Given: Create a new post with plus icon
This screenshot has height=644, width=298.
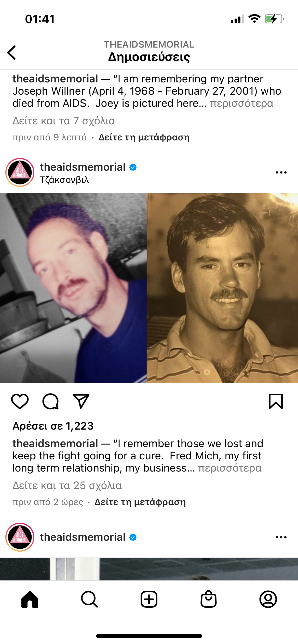Looking at the screenshot, I should coord(149,599).
